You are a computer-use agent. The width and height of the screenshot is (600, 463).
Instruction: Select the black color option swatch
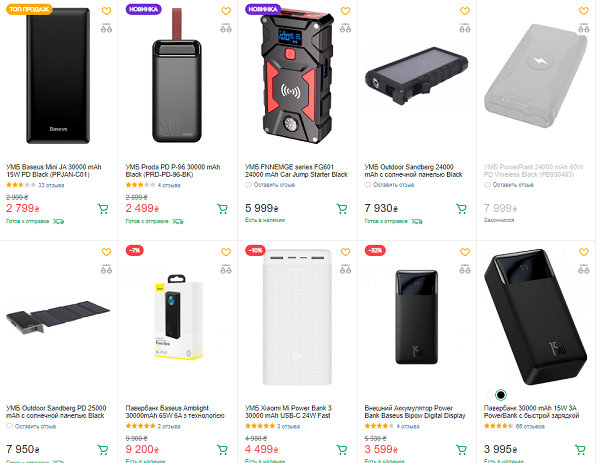click(501, 395)
